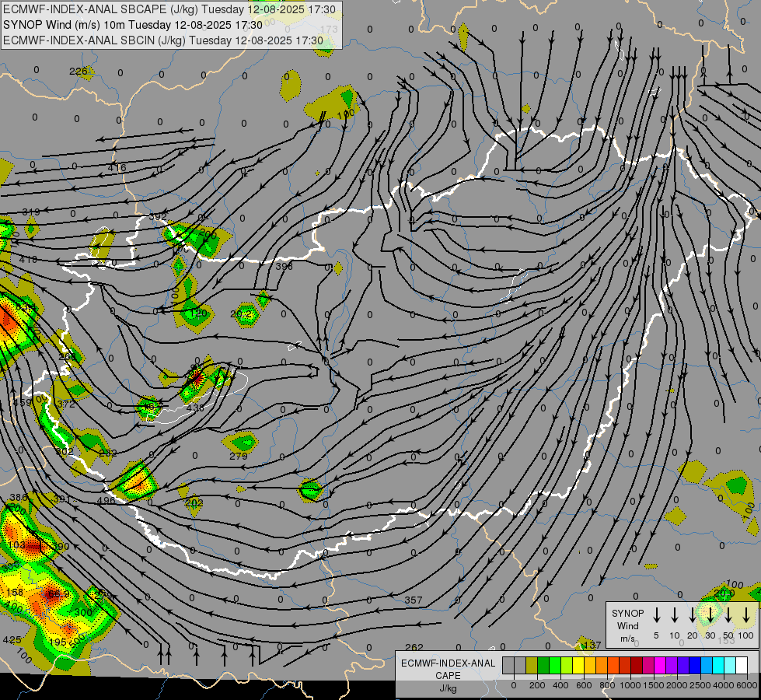The height and width of the screenshot is (700, 761).
Task: Click the map value 357
Action: (413, 600)
